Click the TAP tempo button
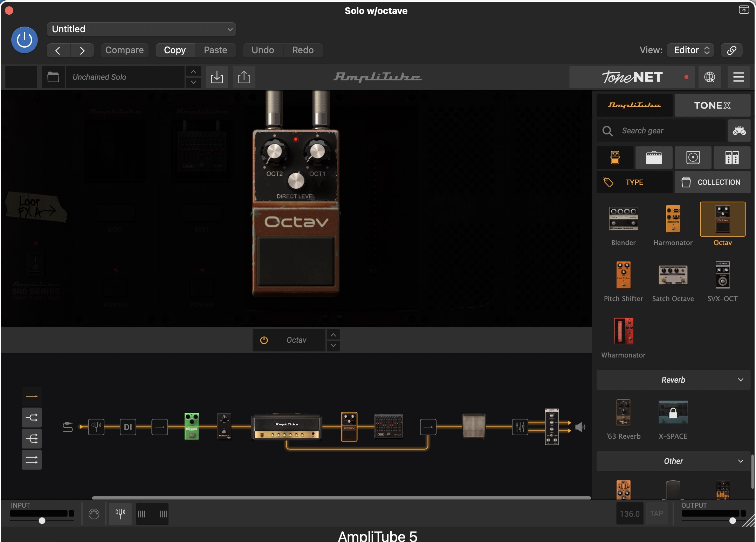The height and width of the screenshot is (542, 756). [x=656, y=514]
